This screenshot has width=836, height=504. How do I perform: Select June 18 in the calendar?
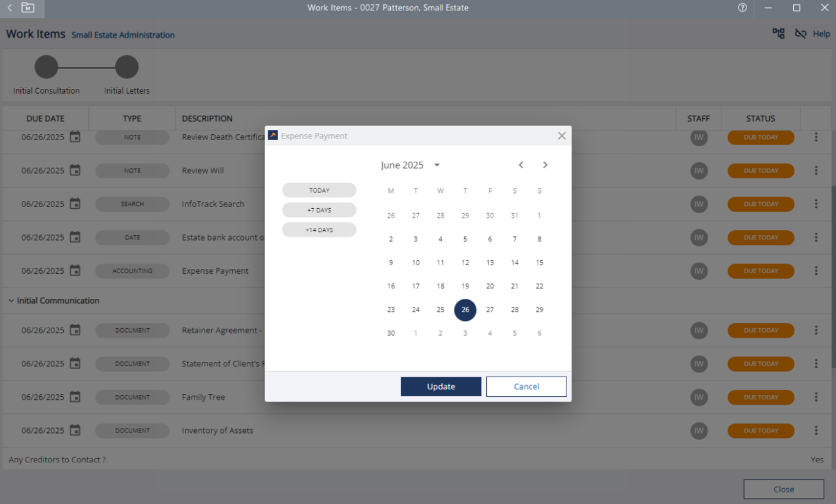coord(440,286)
